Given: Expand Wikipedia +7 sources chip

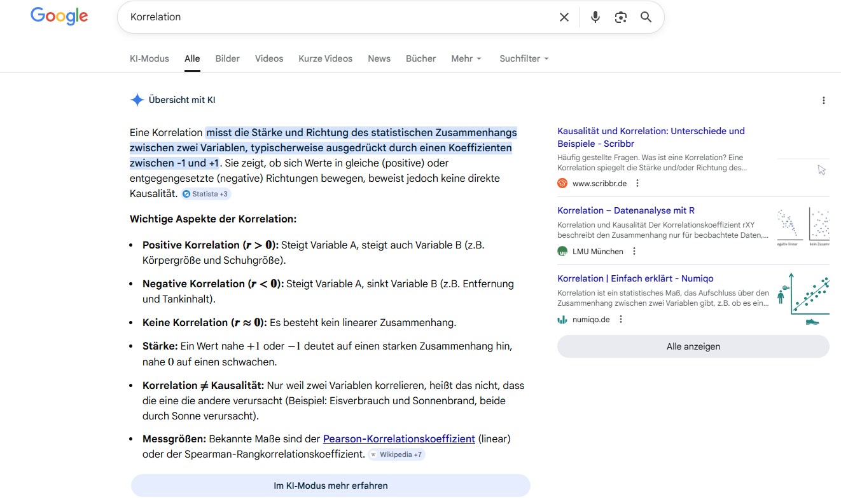Looking at the screenshot, I should [396, 454].
